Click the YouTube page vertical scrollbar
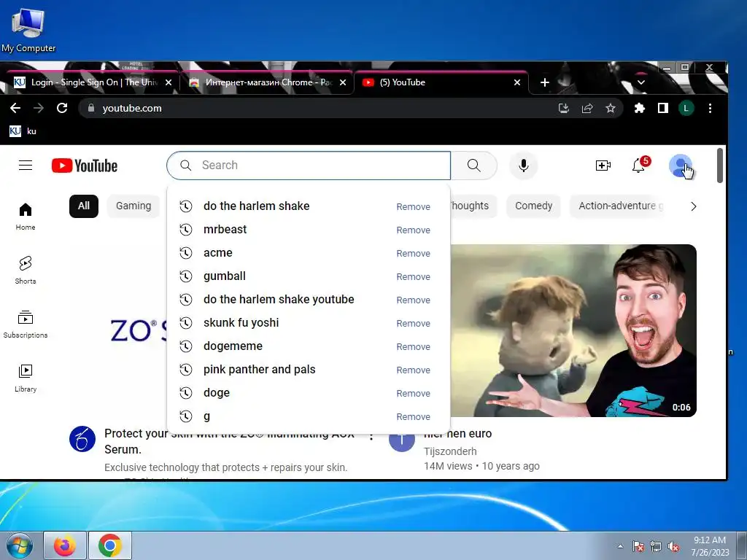The width and height of the screenshot is (747, 560). click(x=720, y=166)
